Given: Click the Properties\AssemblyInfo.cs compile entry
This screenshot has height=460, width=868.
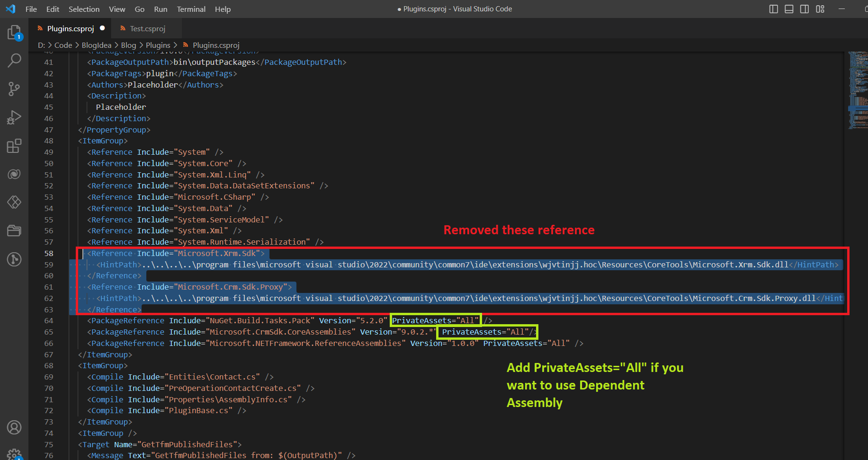Looking at the screenshot, I should (x=196, y=399).
